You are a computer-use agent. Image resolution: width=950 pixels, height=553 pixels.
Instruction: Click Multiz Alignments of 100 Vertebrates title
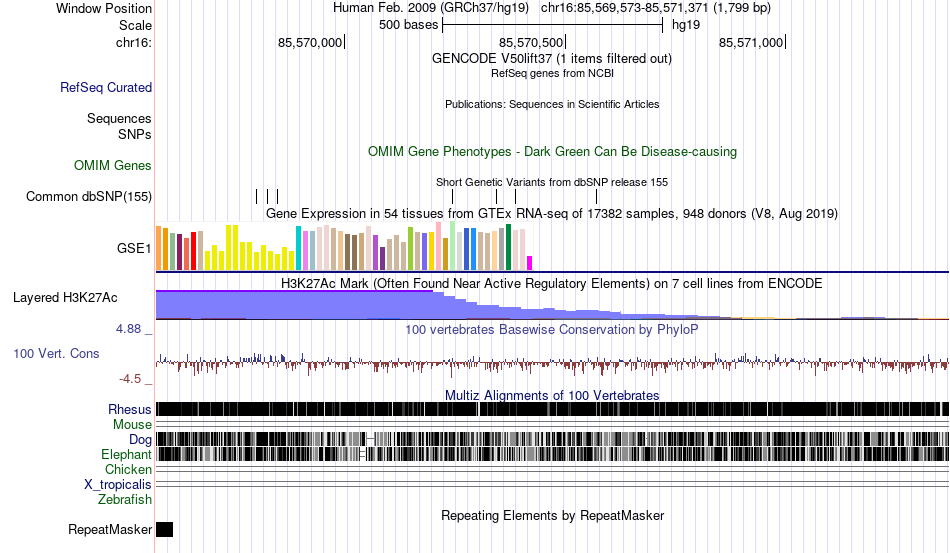pyautogui.click(x=552, y=396)
